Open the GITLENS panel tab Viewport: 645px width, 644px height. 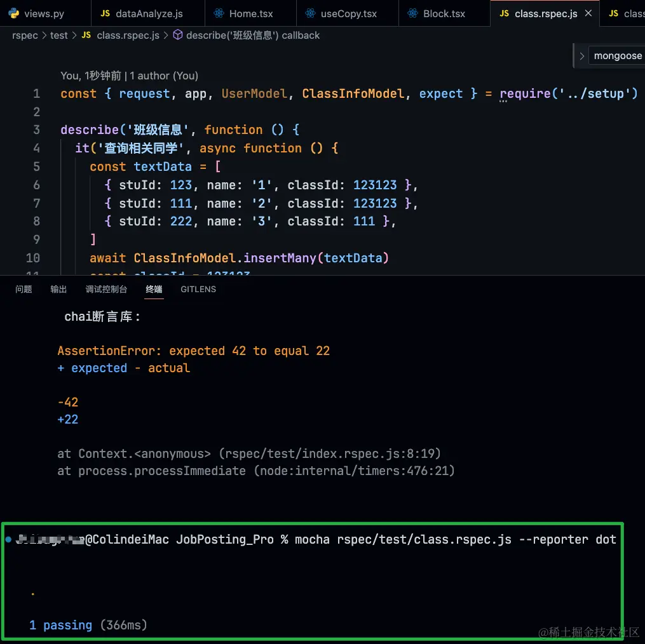click(x=198, y=289)
